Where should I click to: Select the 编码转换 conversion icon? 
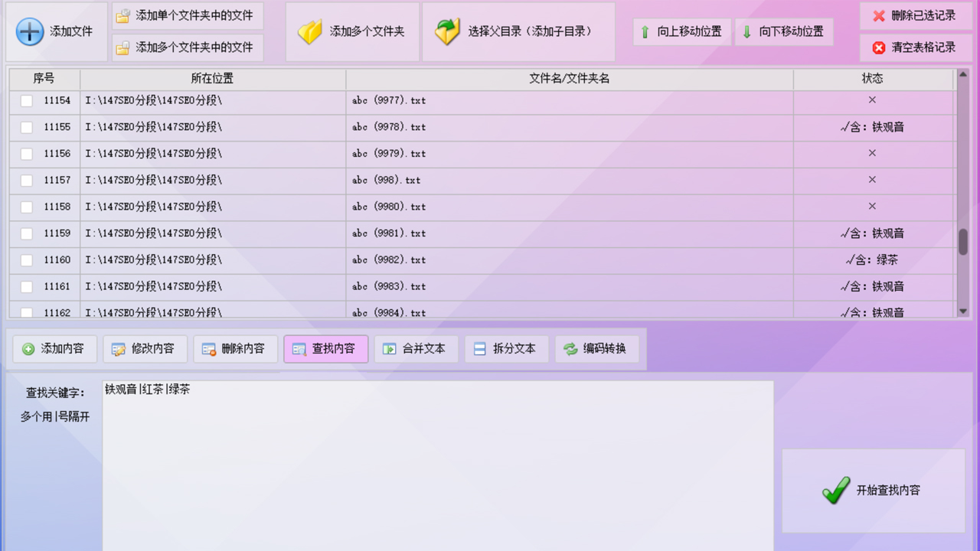point(570,349)
